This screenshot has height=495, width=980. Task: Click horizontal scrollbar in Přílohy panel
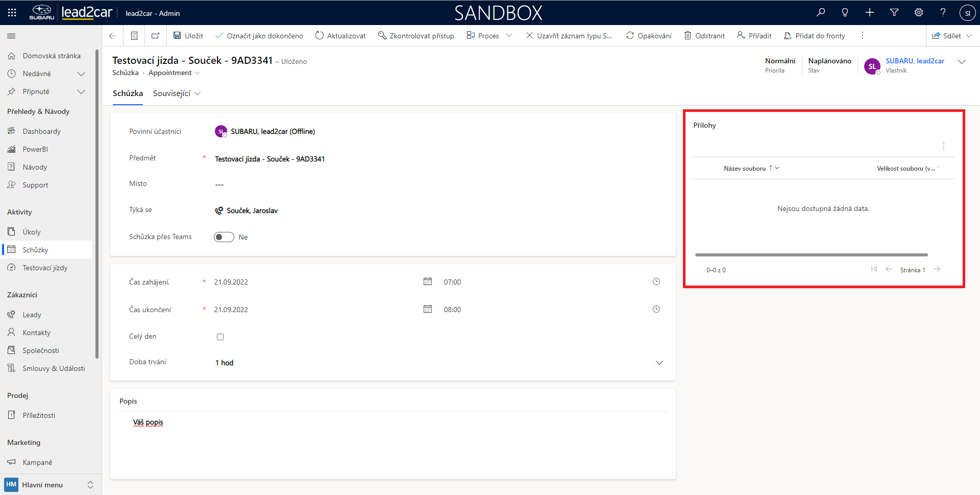811,254
